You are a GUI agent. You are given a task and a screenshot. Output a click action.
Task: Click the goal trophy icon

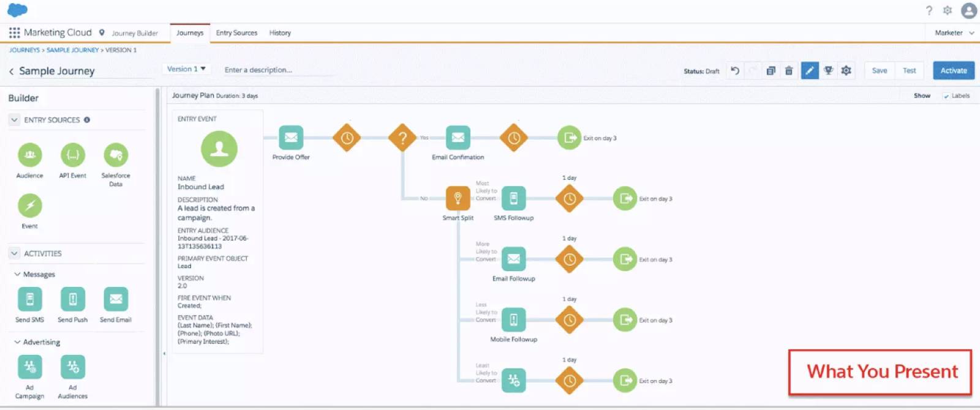coord(828,70)
